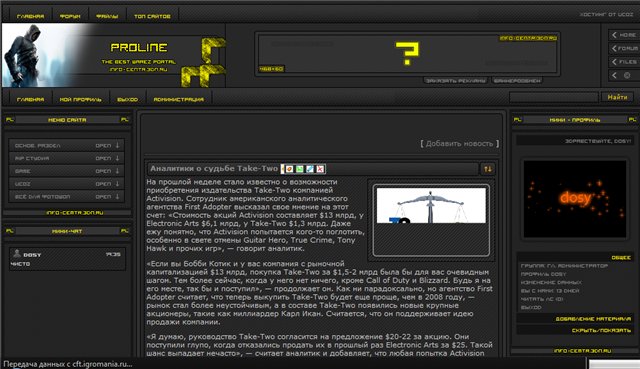The height and width of the screenshot is (369, 640).
Task: Click the yellow question mark banner
Action: coord(407,53)
